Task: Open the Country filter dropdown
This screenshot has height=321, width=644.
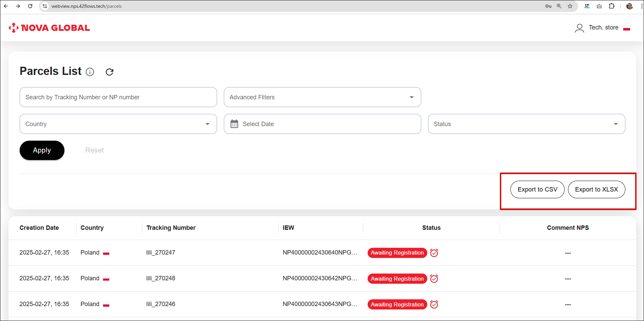Action: [118, 124]
